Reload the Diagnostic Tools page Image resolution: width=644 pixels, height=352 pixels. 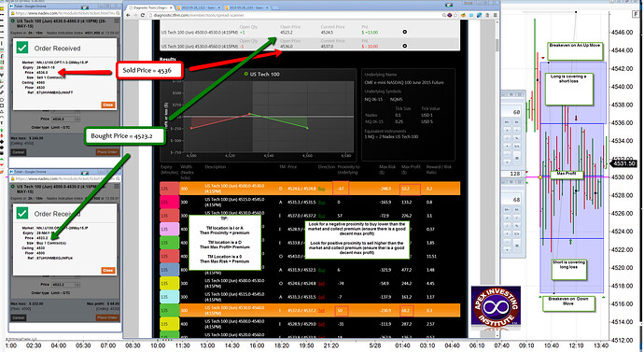pos(143,15)
